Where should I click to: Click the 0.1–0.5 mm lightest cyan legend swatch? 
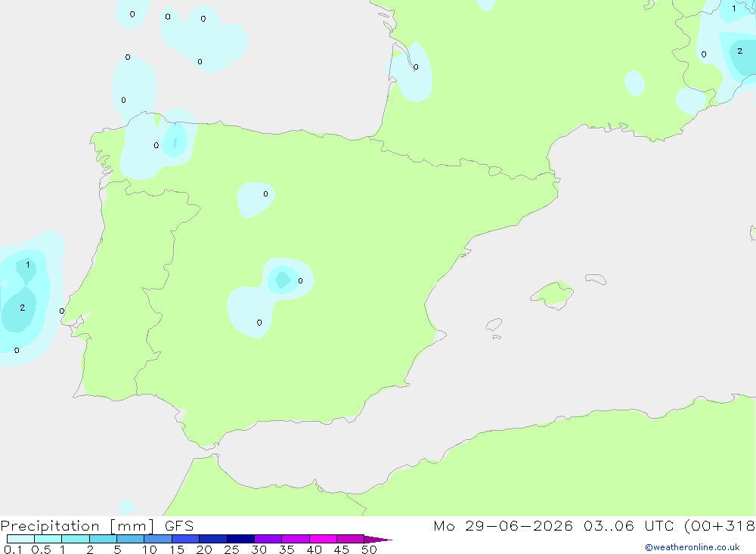20,539
